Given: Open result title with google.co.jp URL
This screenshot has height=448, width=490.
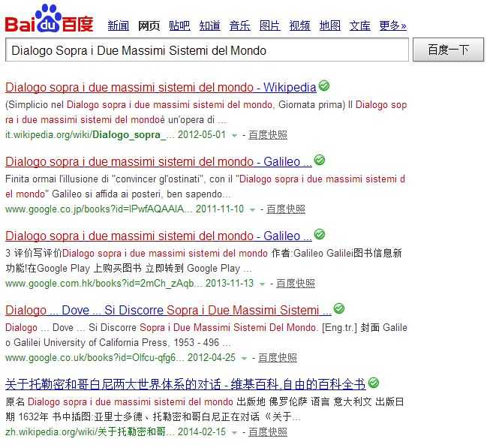Looking at the screenshot, I should [158, 161].
